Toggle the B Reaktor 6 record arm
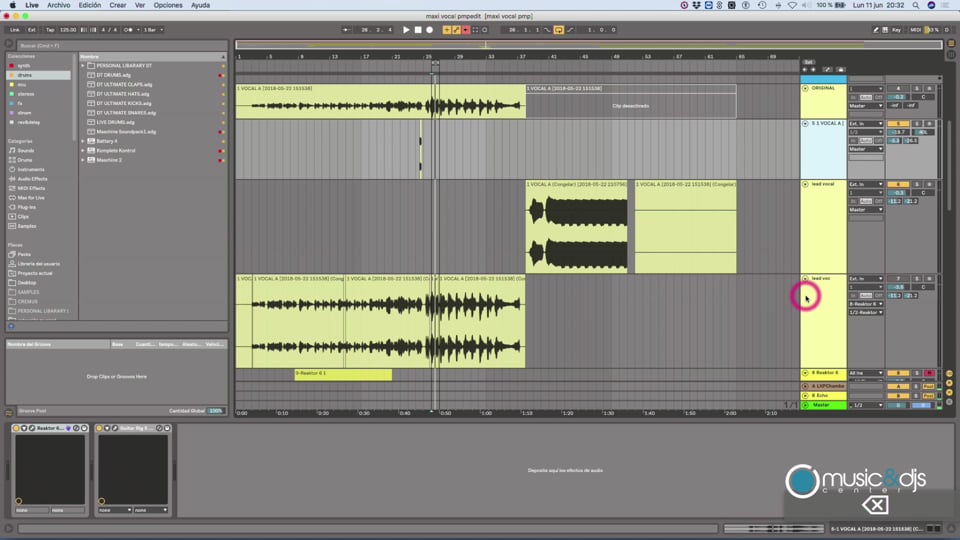960x540 pixels. (x=929, y=373)
